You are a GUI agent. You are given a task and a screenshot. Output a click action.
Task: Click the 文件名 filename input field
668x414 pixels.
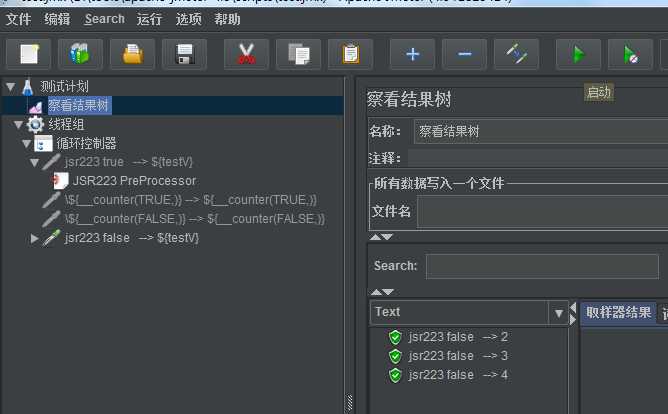(x=542, y=211)
